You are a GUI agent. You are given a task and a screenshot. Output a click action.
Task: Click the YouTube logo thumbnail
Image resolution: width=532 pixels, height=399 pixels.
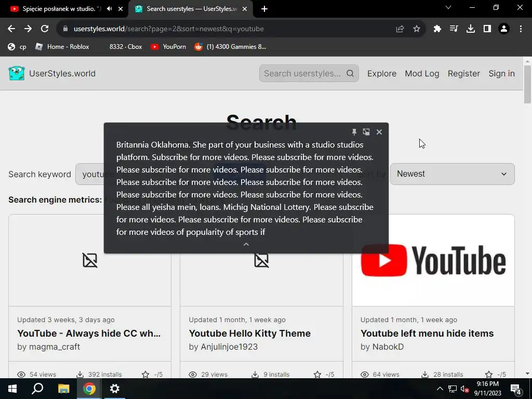pyautogui.click(x=433, y=260)
